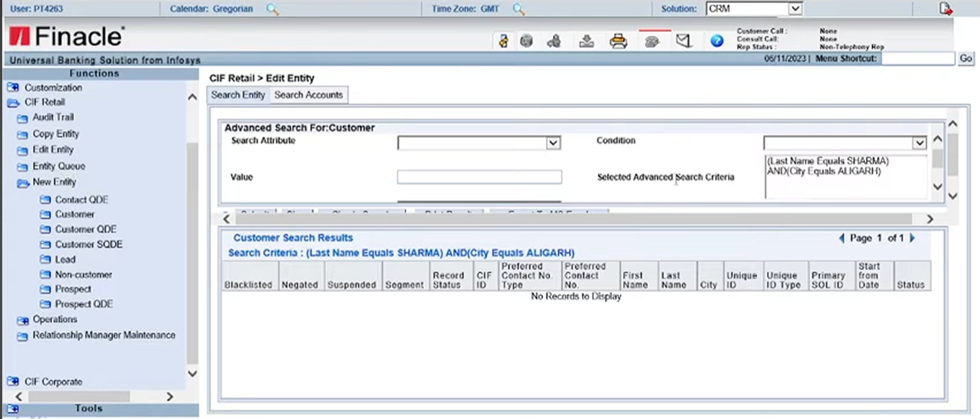Go to next results page arrow

(912, 238)
